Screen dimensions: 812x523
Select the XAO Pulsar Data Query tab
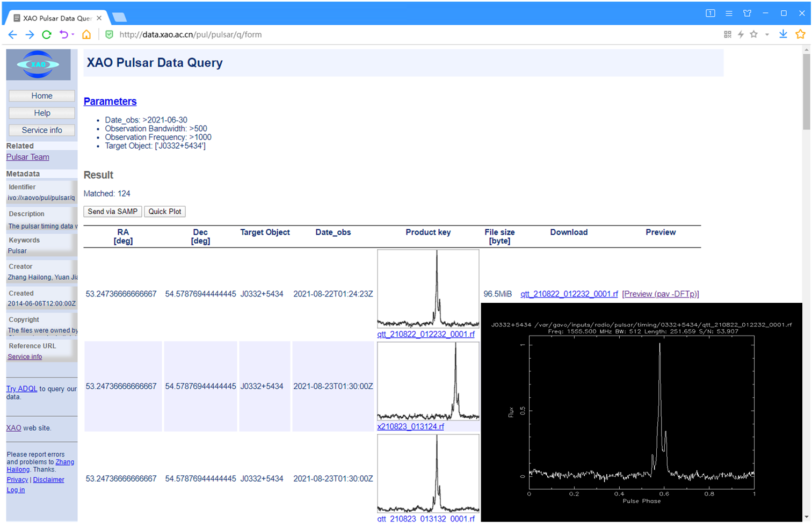[x=56, y=18]
